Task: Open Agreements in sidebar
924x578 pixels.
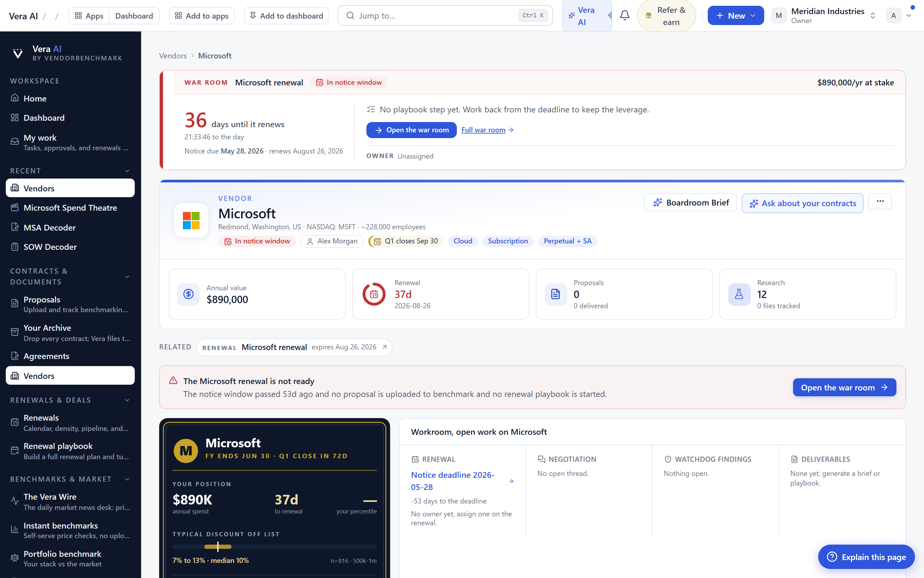Action: tap(70, 356)
